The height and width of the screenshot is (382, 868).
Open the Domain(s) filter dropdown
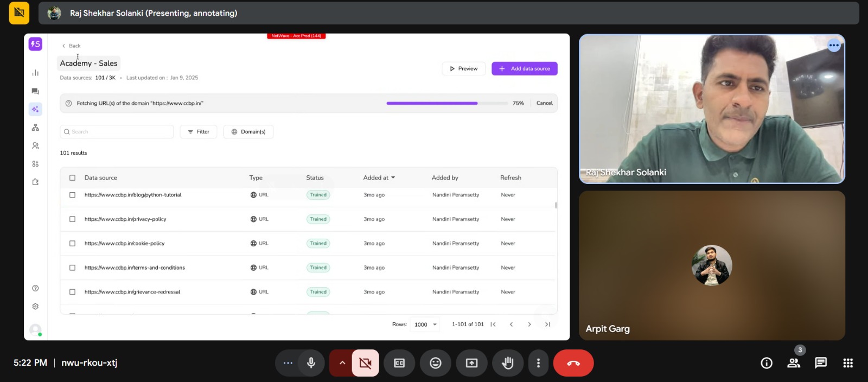(248, 132)
